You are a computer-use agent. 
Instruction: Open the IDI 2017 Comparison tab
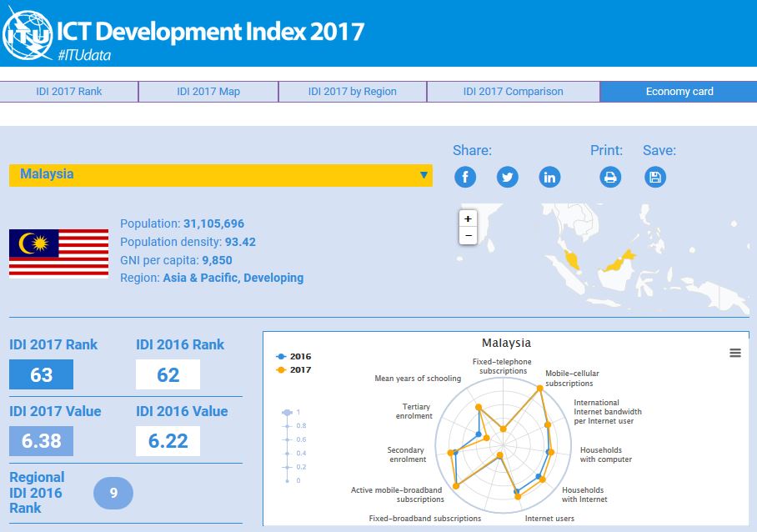[512, 92]
